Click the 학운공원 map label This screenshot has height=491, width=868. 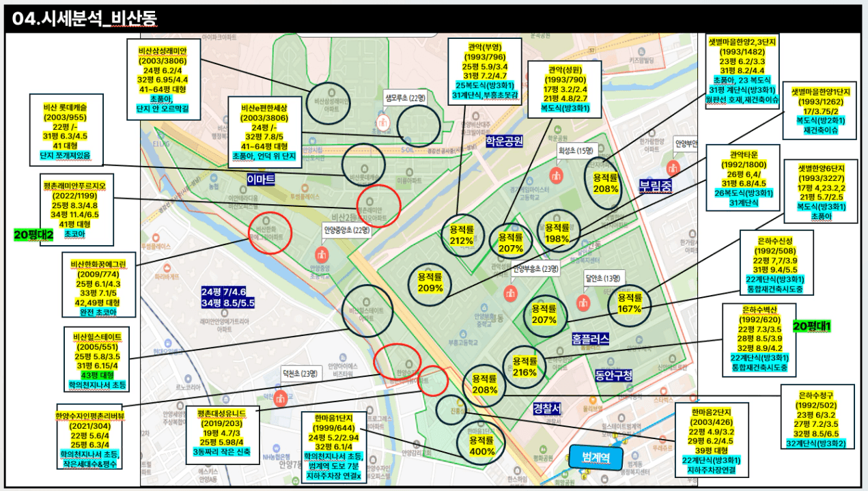pyautogui.click(x=504, y=141)
